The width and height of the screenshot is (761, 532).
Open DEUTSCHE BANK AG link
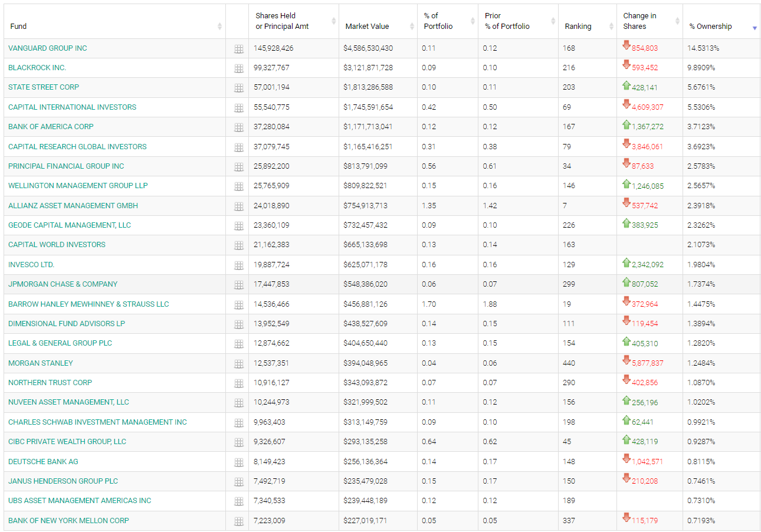pos(43,462)
